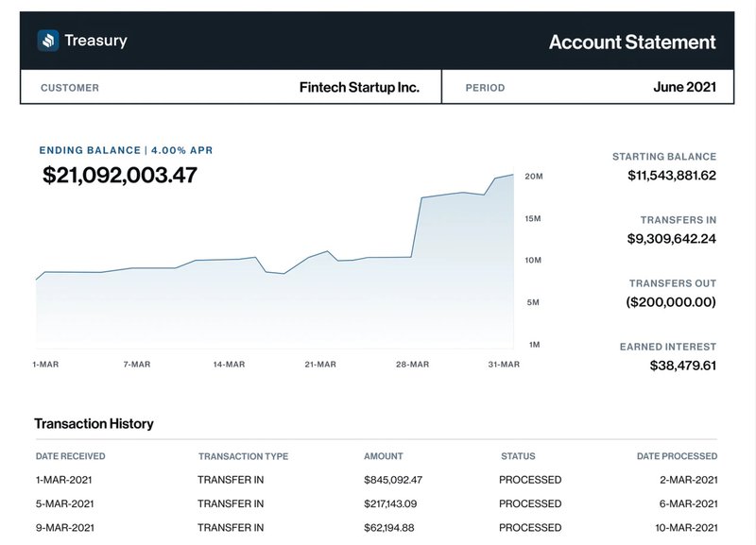Image resolution: width=756 pixels, height=545 pixels.
Task: Select the ending balance $21,092,003.47
Action: pyautogui.click(x=120, y=175)
